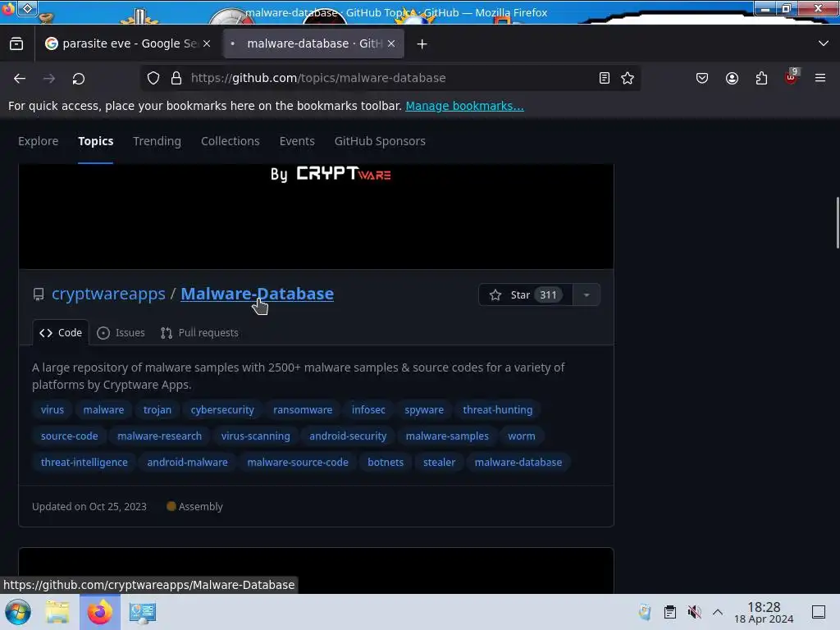Click the ransomware topic tag
840x630 pixels.
(303, 410)
